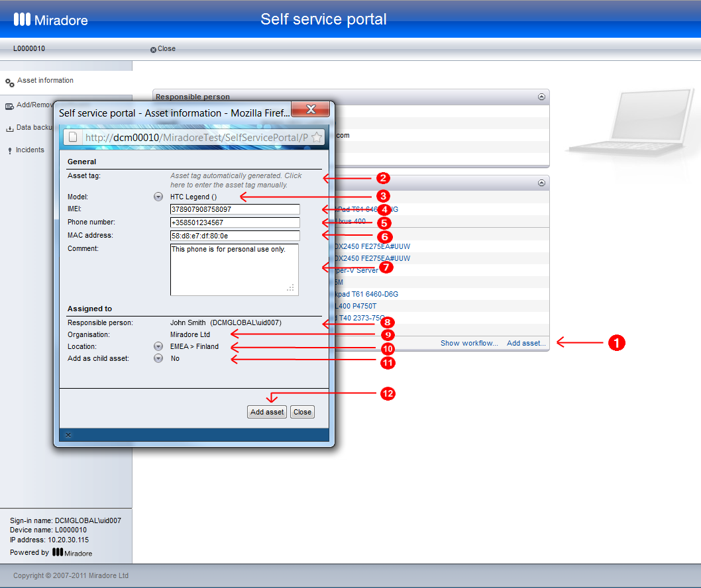Viewport: 701px width, 588px height.
Task: Click the DX2450 FE275EA#UUW first asset link
Action: [x=372, y=246]
